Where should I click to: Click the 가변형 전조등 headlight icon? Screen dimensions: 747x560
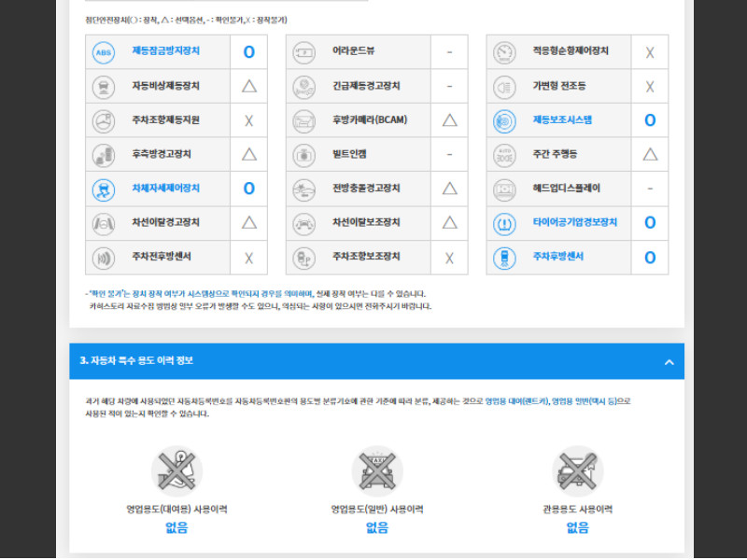[504, 87]
